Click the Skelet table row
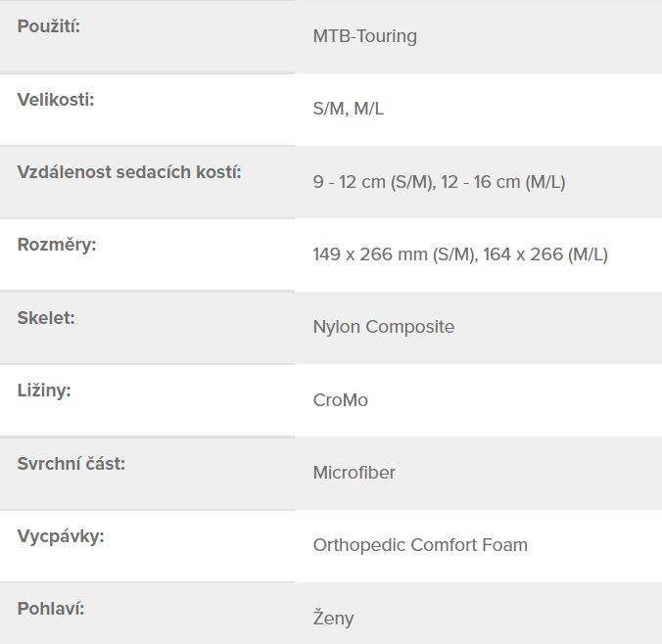The height and width of the screenshot is (644, 662). pyautogui.click(x=331, y=328)
